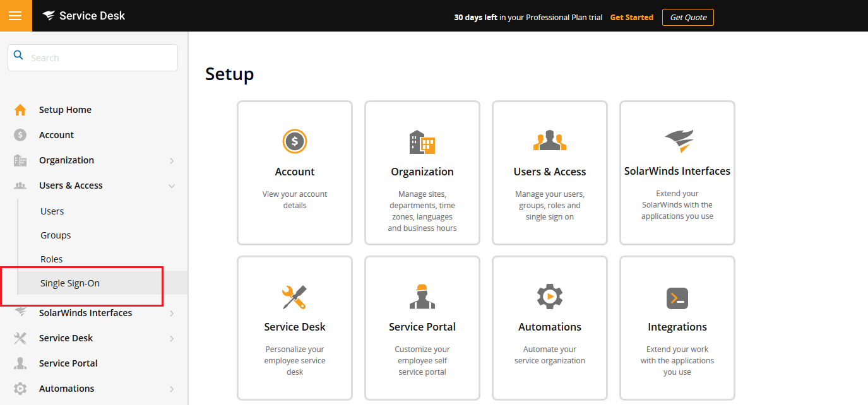
Task: Click the search magnifier icon
Action: [18, 55]
